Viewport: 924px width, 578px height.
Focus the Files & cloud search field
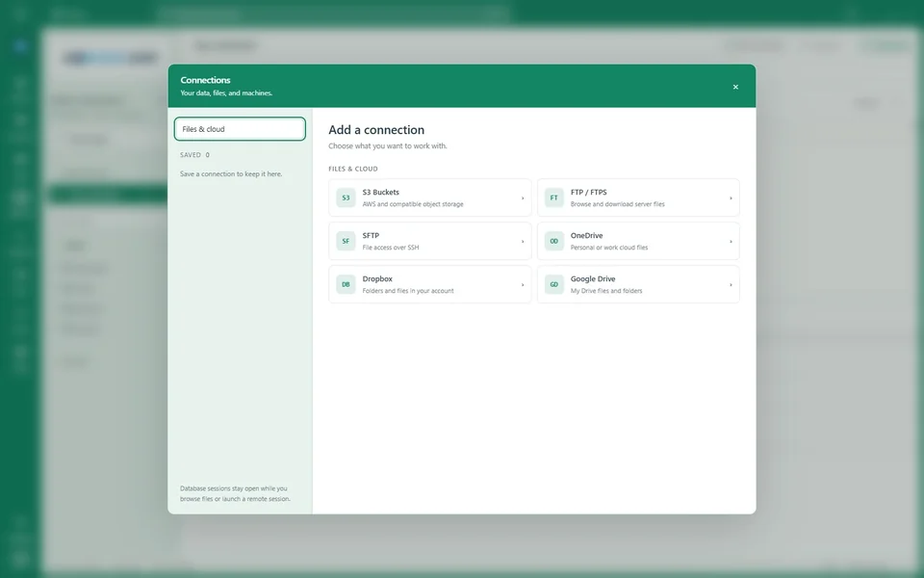click(x=240, y=128)
